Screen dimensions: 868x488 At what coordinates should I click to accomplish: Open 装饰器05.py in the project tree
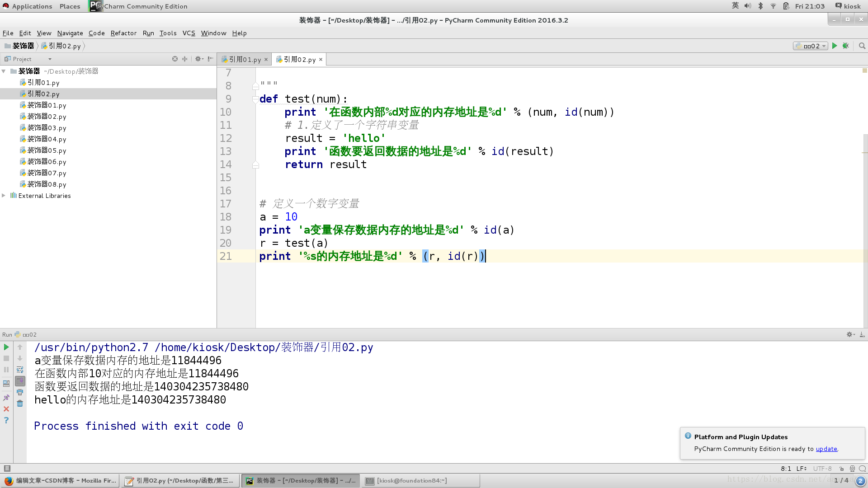47,150
